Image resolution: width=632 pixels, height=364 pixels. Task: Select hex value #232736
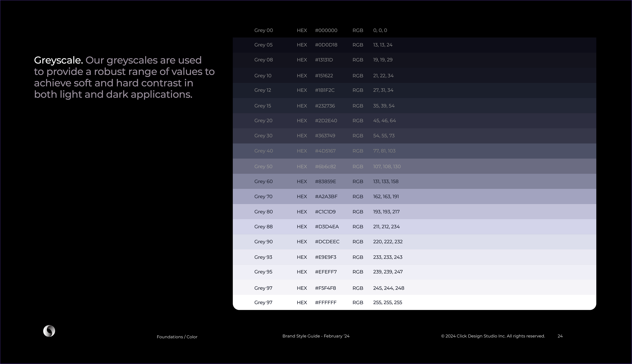[325, 106]
